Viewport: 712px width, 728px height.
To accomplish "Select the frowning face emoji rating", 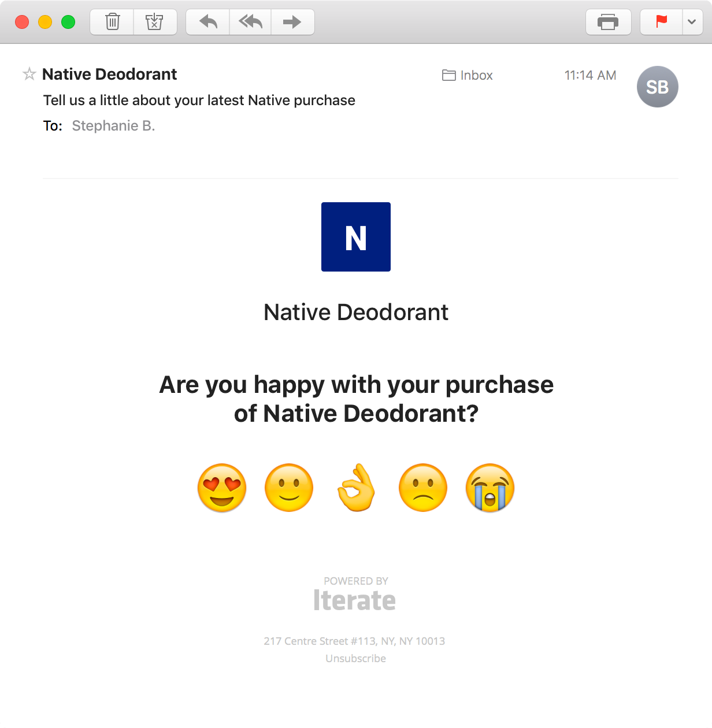I will [x=423, y=488].
